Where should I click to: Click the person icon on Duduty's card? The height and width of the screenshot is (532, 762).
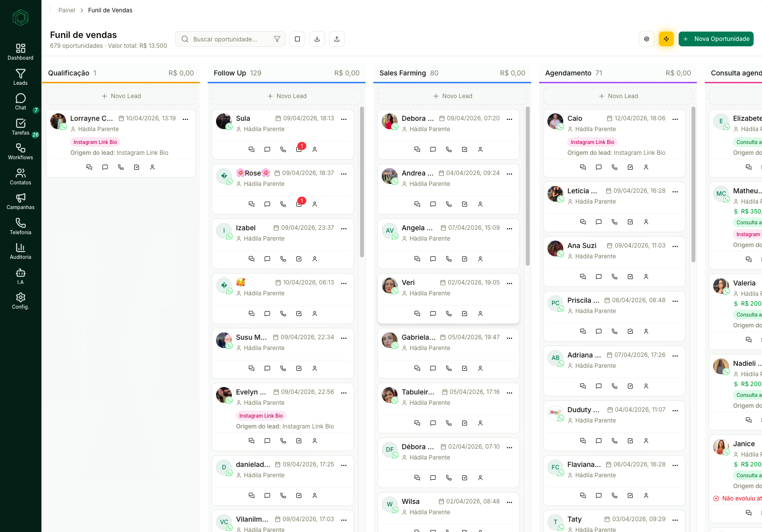(x=646, y=441)
